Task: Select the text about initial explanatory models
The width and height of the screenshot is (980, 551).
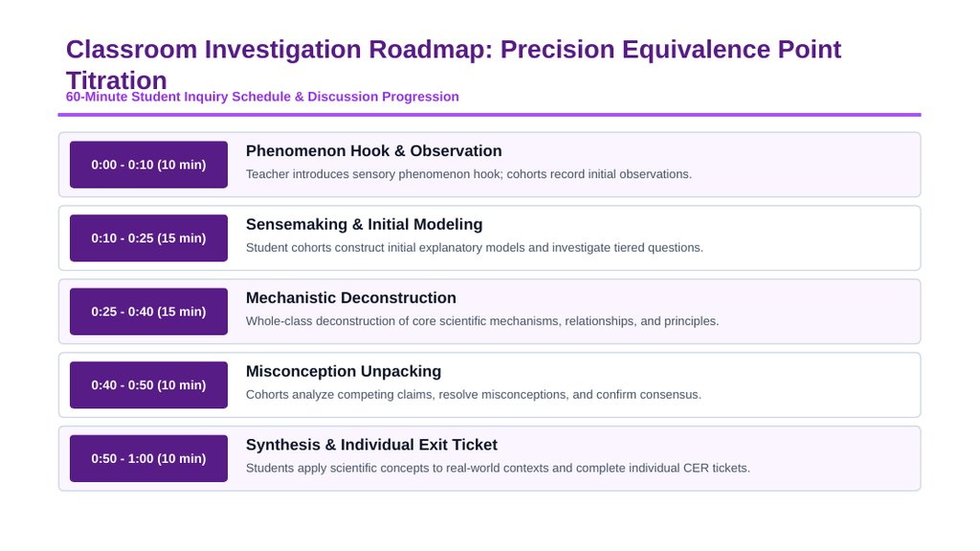Action: pyautogui.click(x=475, y=248)
